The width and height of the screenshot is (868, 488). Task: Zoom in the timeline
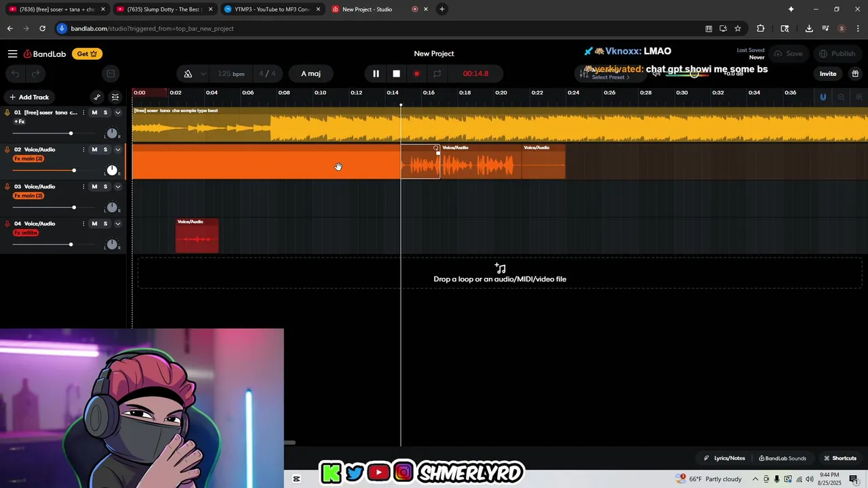(859, 97)
